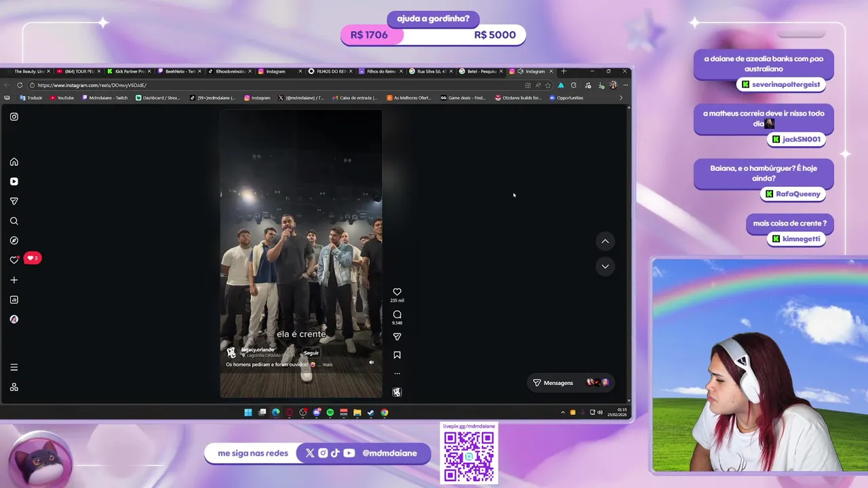Bookmark page with star icon in address bar
Image resolution: width=868 pixels, height=488 pixels.
coord(548,85)
